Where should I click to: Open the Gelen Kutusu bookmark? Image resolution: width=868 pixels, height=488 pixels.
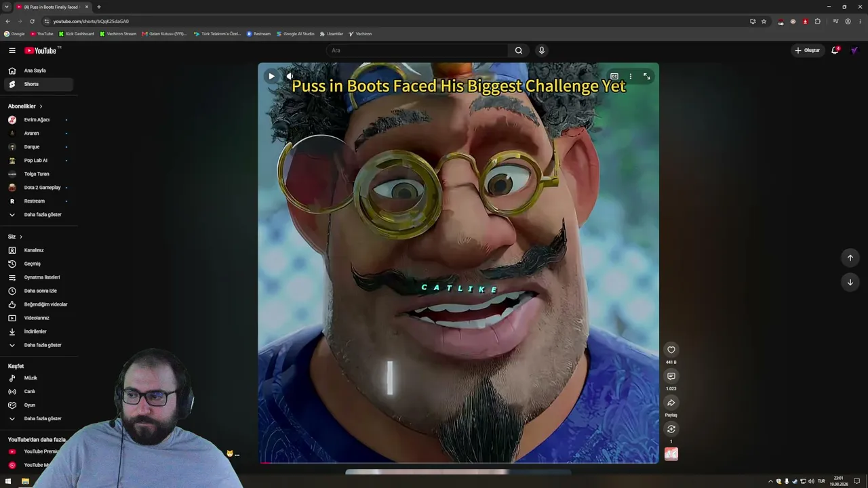(x=164, y=34)
